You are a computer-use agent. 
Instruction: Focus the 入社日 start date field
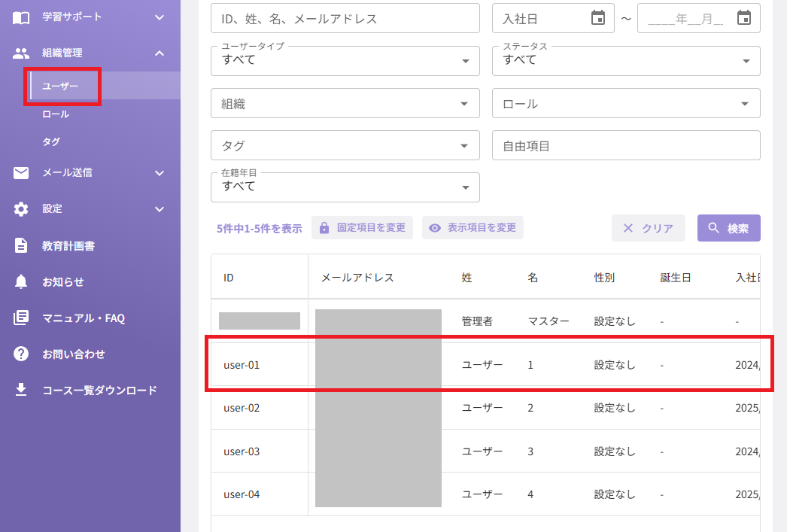[x=553, y=19]
